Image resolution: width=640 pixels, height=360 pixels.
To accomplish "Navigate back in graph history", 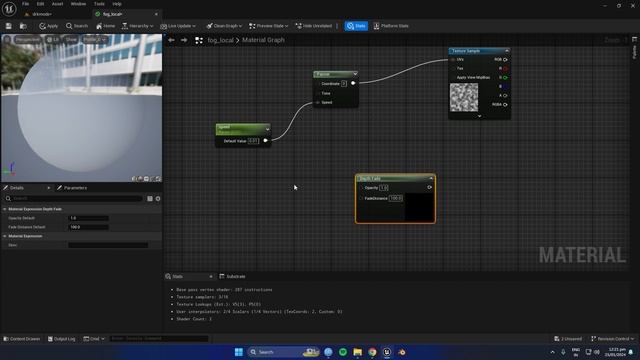I will (171, 40).
